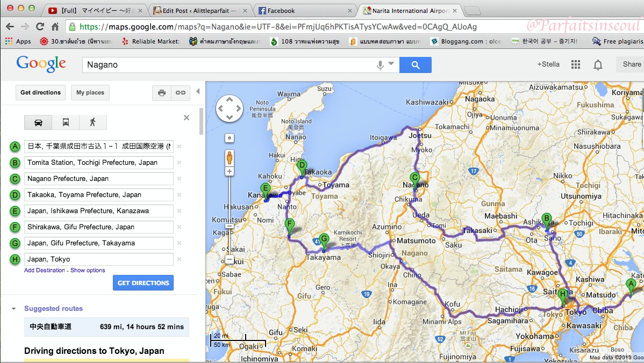This screenshot has width=644, height=363.
Task: Select the walking travel mode
Action: click(93, 122)
